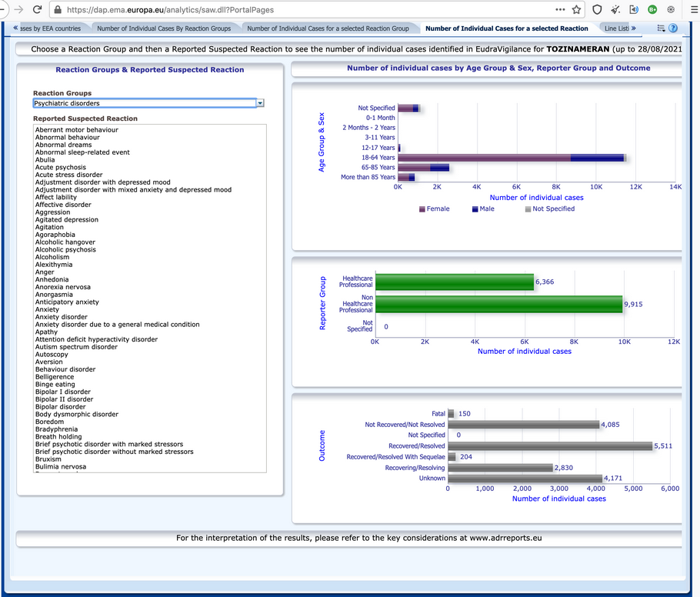Select 'Abulia' in the reaction list
700x597 pixels.
coord(45,160)
